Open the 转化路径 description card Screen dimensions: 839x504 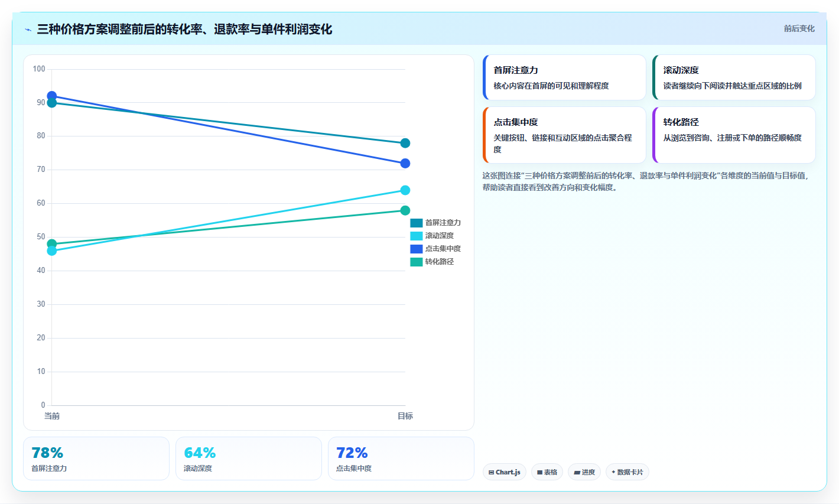coord(734,135)
